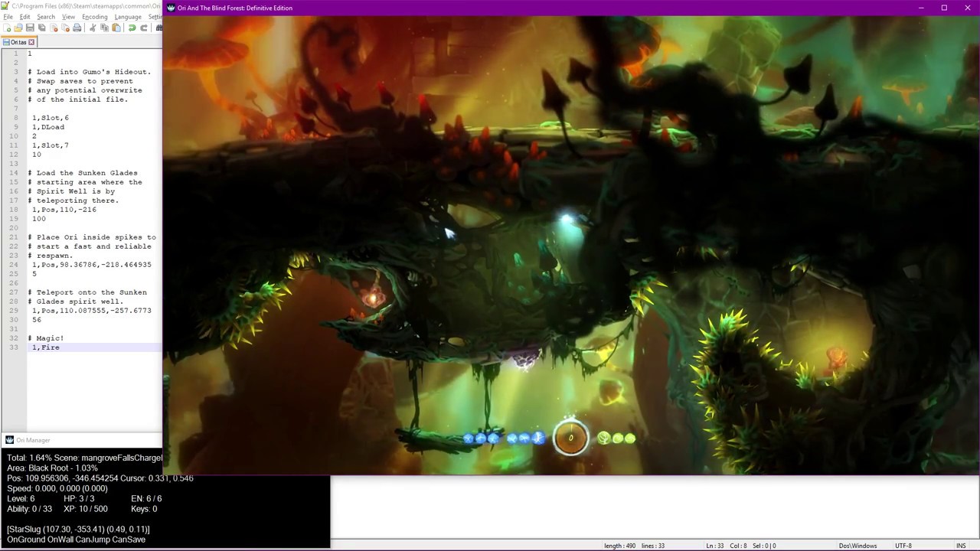Click the Dos\Windows line-ending status field
Viewport: 980px width, 551px height.
pos(857,546)
